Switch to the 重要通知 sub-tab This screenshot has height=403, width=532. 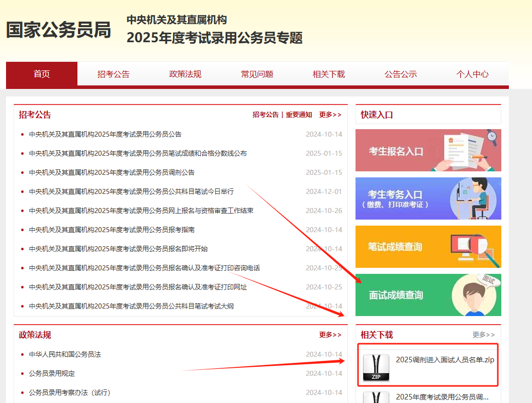[299, 115]
